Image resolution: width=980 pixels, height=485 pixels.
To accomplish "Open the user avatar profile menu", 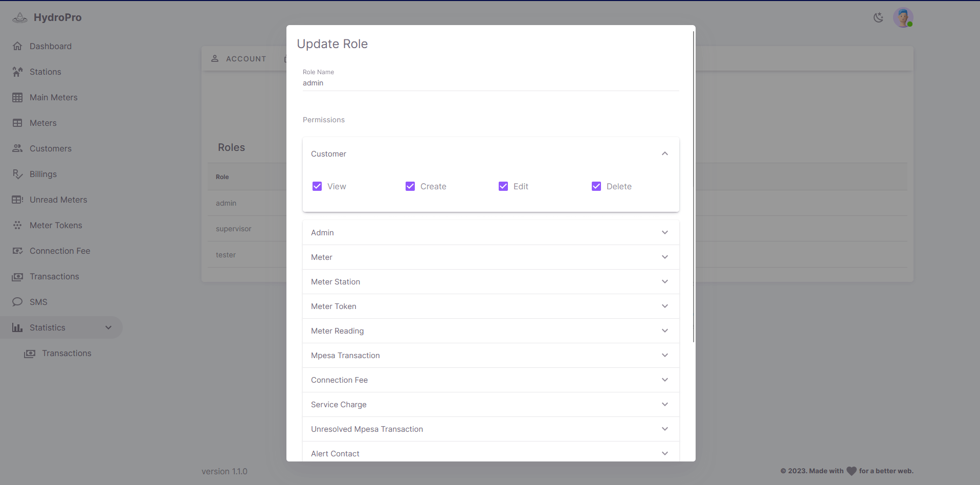I will (x=903, y=17).
